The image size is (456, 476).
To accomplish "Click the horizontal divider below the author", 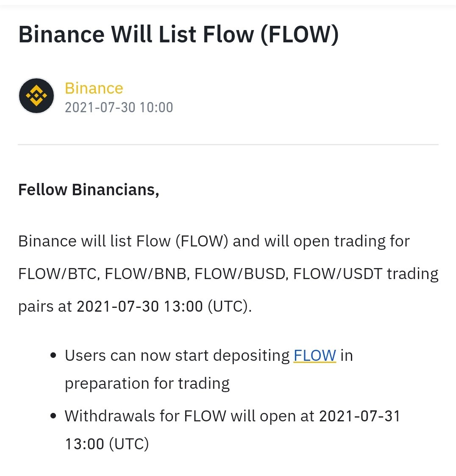I will [x=228, y=144].
